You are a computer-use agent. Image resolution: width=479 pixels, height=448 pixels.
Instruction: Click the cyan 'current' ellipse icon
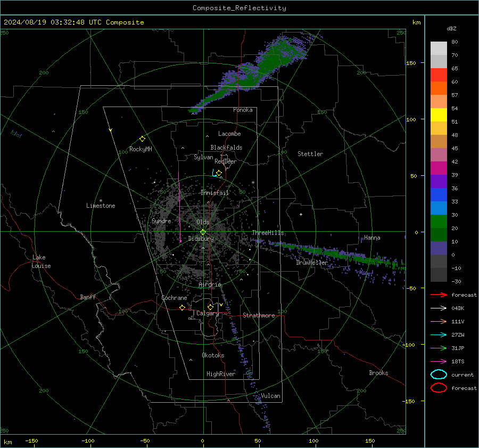[x=439, y=374]
